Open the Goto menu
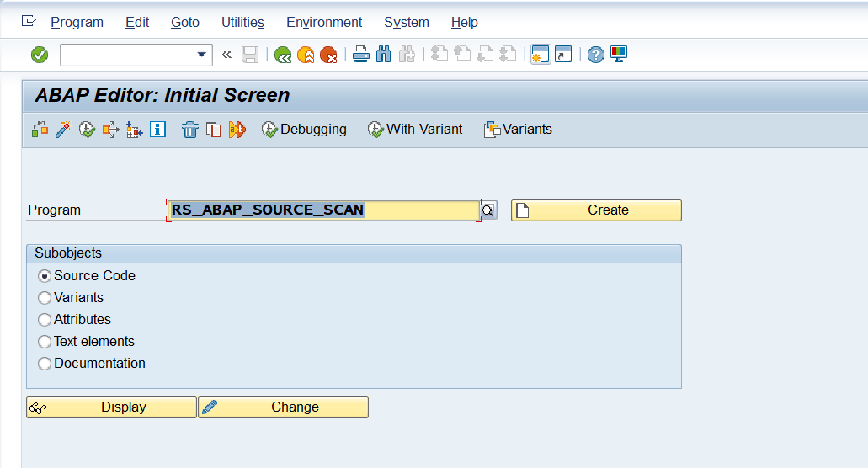The image size is (868, 468). 185,22
